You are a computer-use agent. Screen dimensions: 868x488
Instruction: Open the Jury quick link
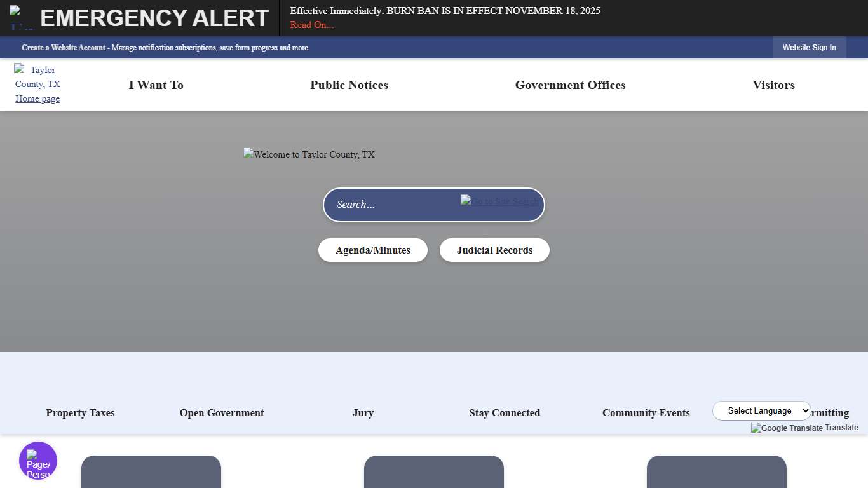(x=363, y=413)
